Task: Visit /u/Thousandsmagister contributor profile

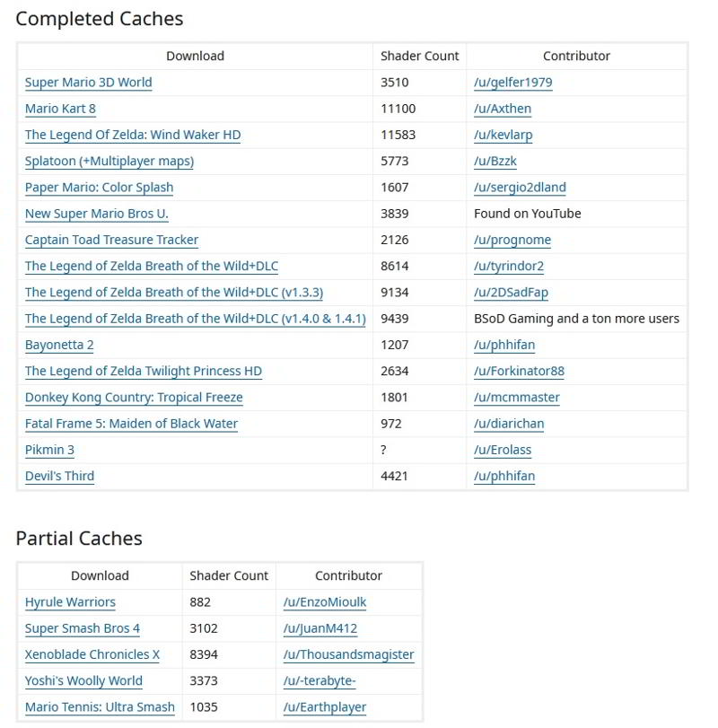Action: pos(348,654)
